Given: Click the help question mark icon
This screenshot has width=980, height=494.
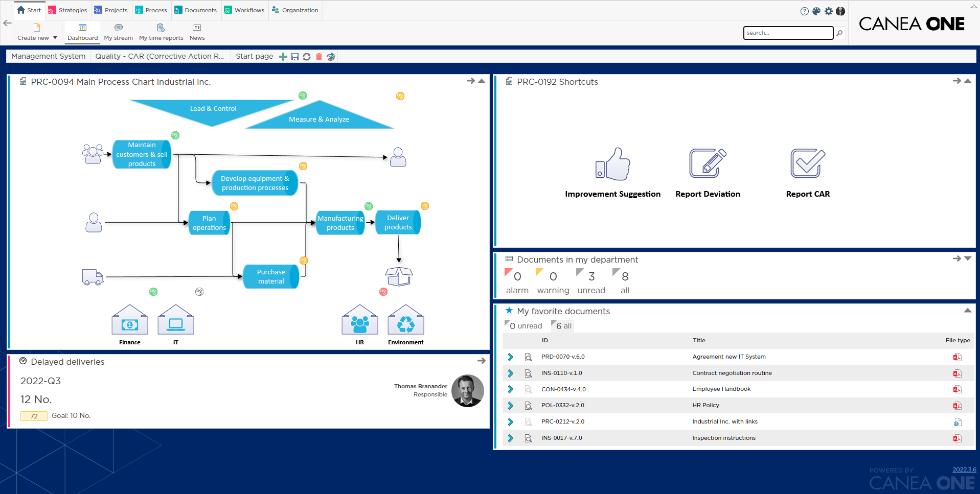Looking at the screenshot, I should tap(804, 11).
